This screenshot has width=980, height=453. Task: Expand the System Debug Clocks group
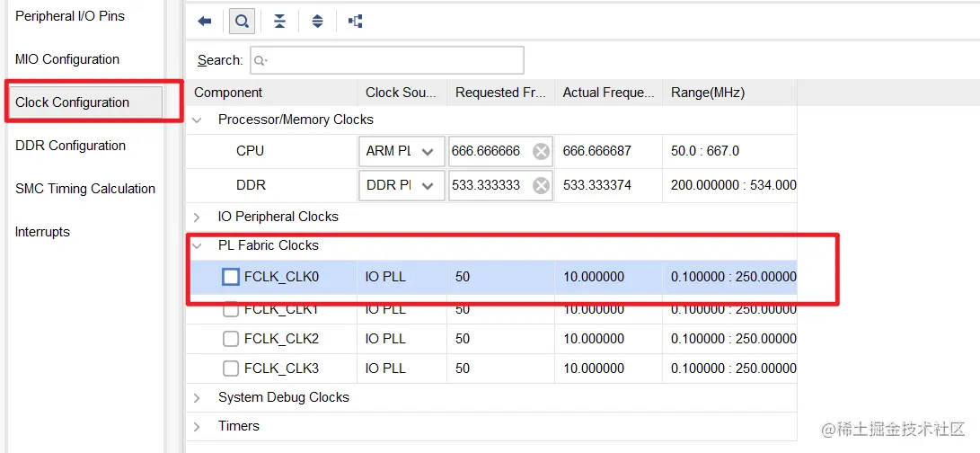click(197, 398)
